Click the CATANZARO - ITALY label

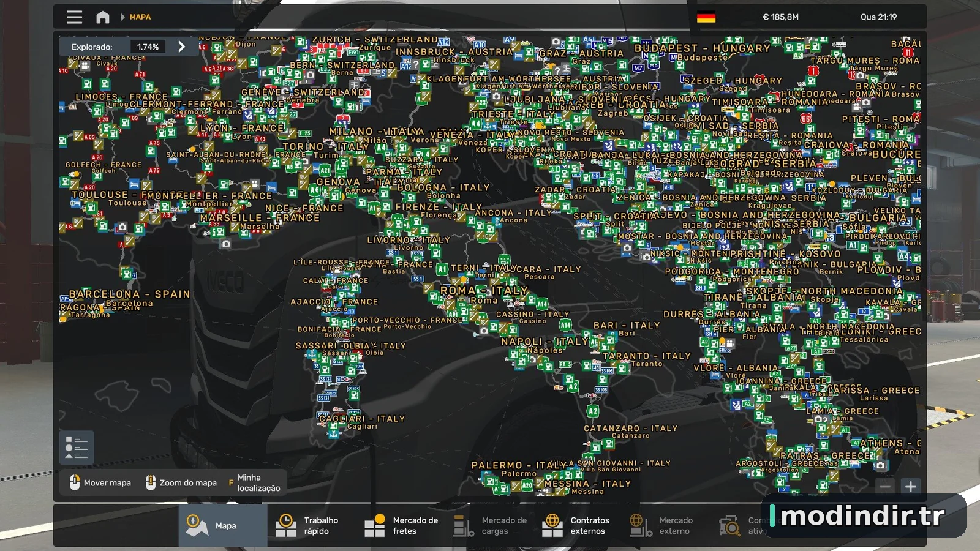click(x=630, y=429)
